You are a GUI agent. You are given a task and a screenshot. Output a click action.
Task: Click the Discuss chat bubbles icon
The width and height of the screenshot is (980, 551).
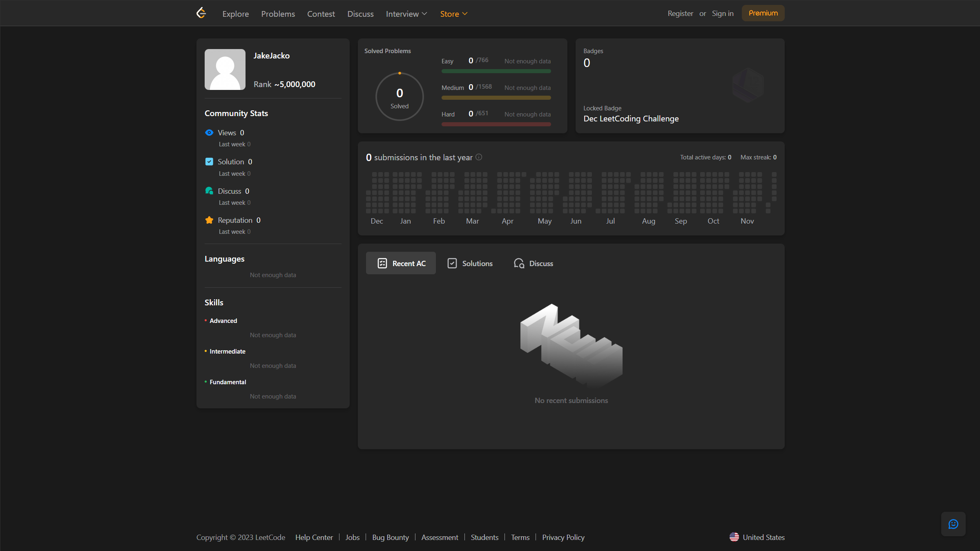tap(209, 191)
